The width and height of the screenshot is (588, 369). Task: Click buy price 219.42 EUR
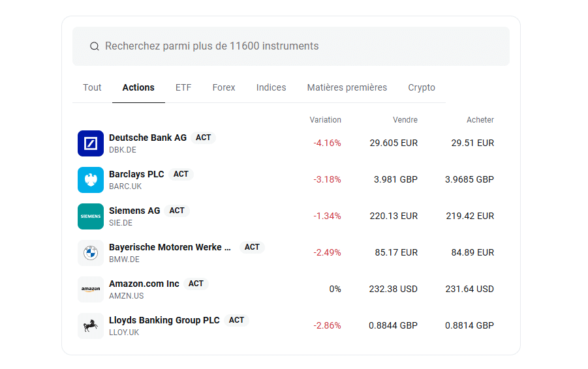coord(470,216)
